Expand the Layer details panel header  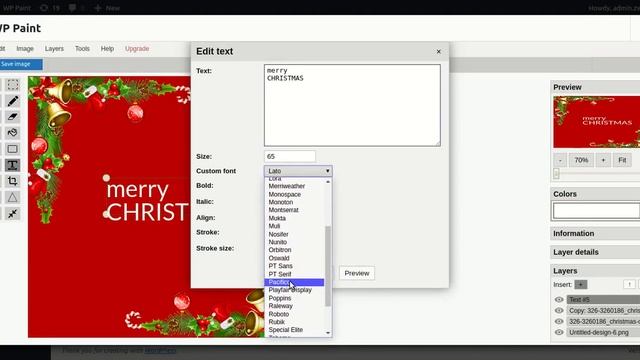pos(595,252)
